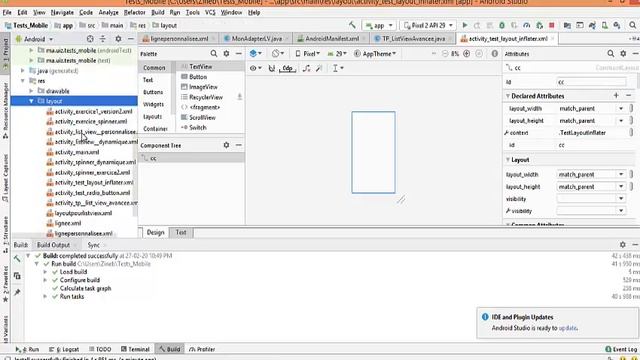
Task: Add a declared attribute with plus icon
Action: [616, 96]
